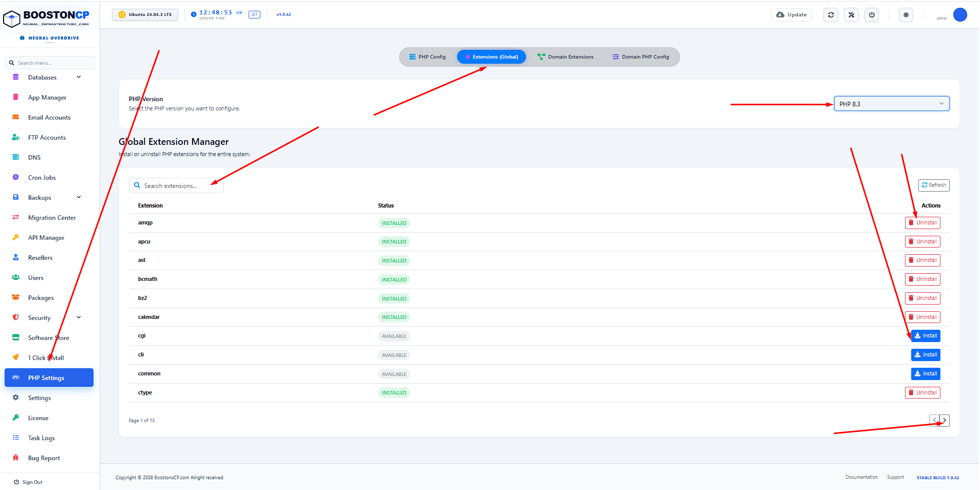Uninstall the amqp extension
This screenshot has width=980, height=490.
click(922, 223)
